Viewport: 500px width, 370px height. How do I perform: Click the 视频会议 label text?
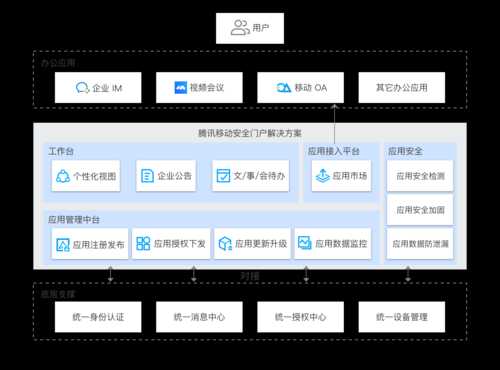(x=207, y=88)
